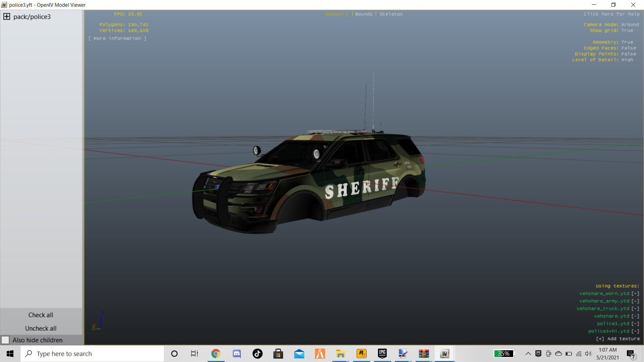
Task: Change the Camera mode value
Action: click(x=630, y=24)
